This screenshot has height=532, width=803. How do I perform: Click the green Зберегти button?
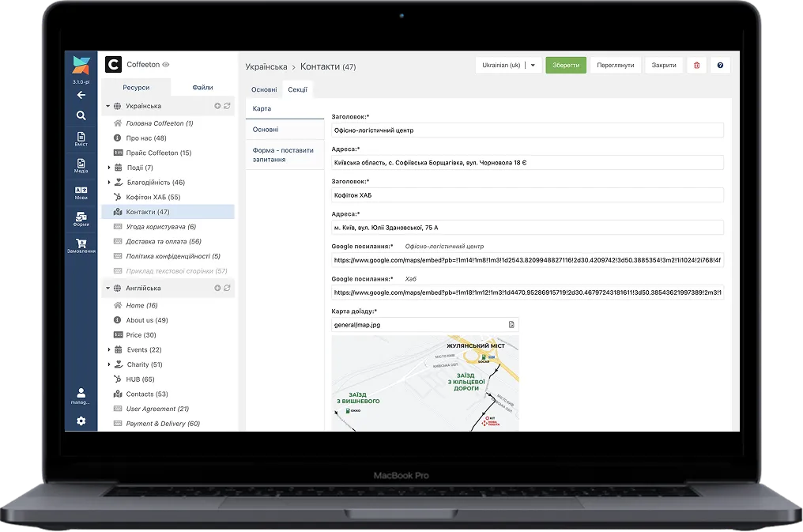pos(566,65)
